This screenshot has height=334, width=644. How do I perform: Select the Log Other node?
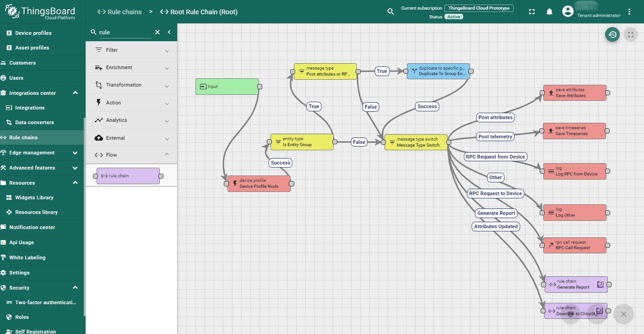point(574,212)
